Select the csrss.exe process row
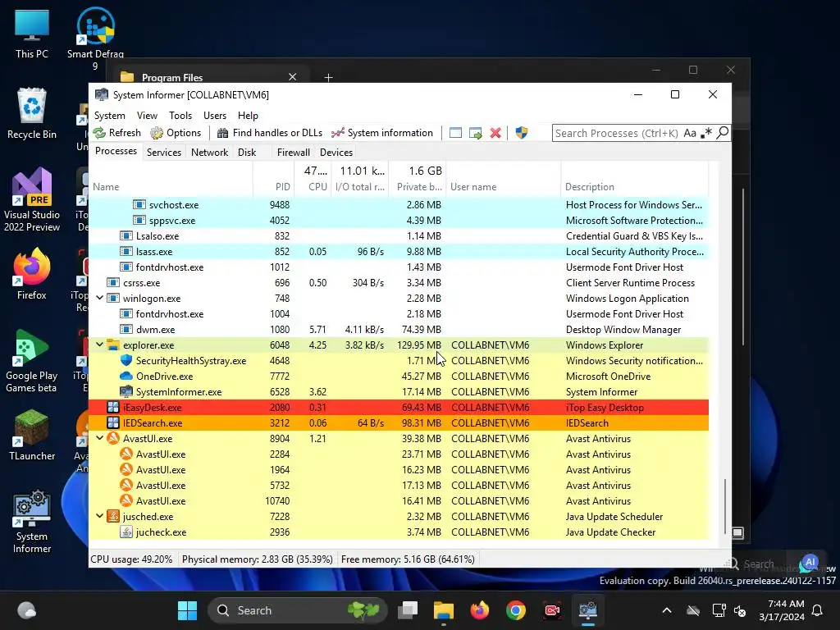840x630 pixels. (x=399, y=282)
